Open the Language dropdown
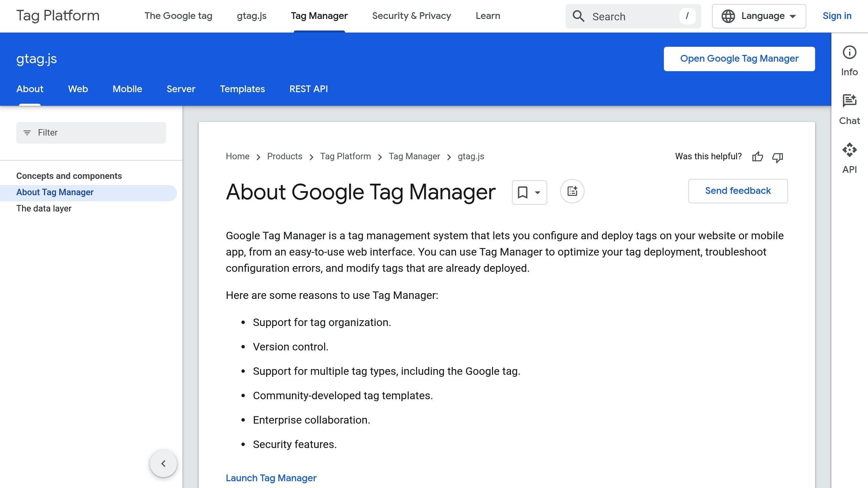 click(759, 16)
